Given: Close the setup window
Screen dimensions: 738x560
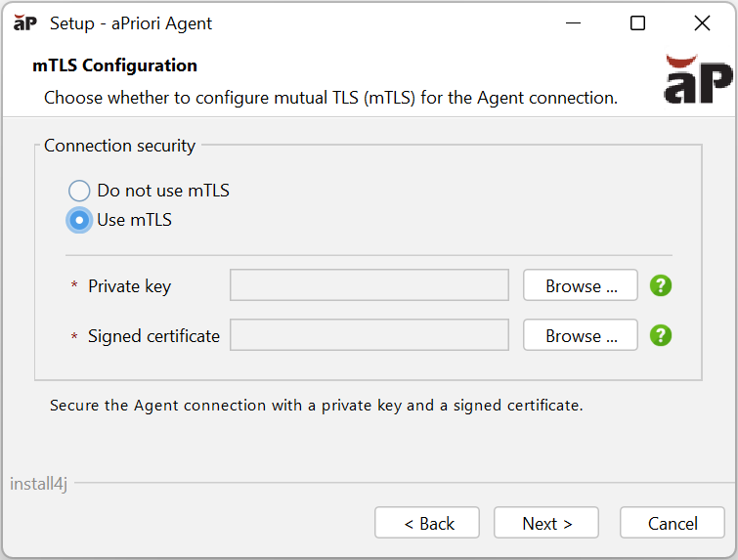Looking at the screenshot, I should (x=702, y=23).
